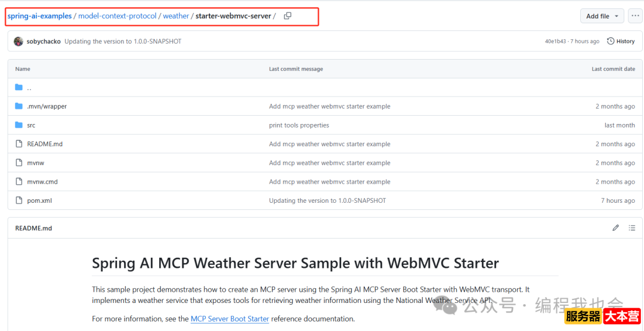Go to spring-ai-examples repository root
Screen dimensions: 644x331
click(39, 16)
